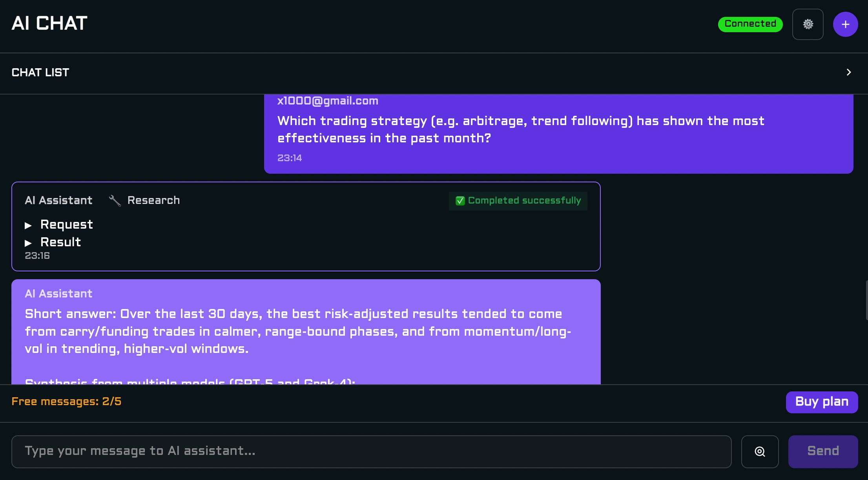Image resolution: width=868 pixels, height=480 pixels.
Task: Click the Completed successfully status label
Action: click(x=524, y=201)
